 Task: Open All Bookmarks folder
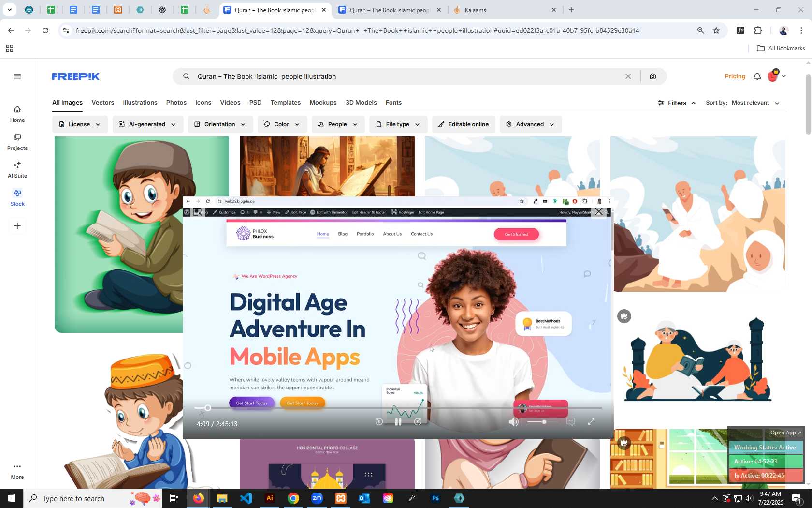coord(781,48)
